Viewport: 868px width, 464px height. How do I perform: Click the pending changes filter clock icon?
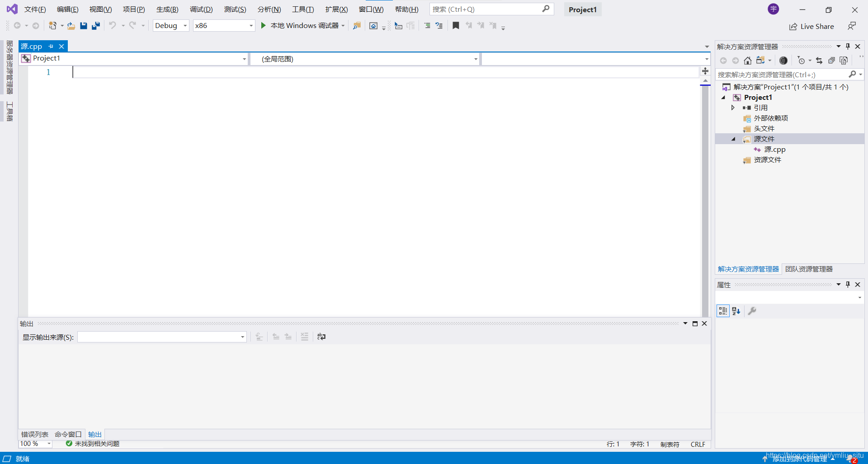[801, 61]
